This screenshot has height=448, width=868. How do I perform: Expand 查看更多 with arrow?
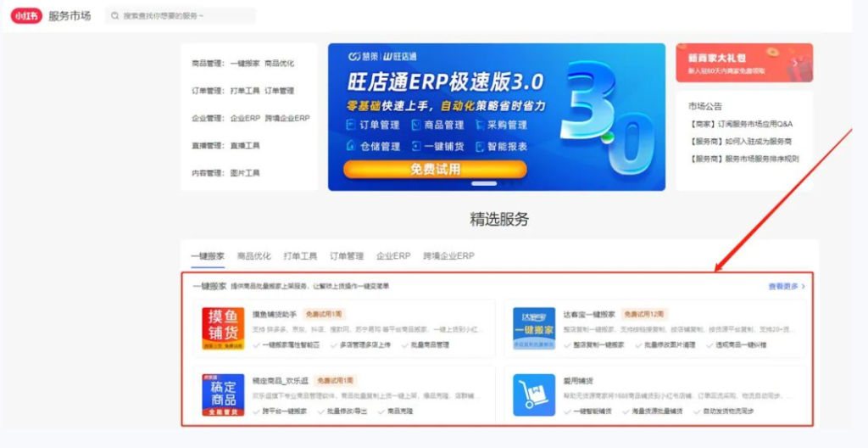(x=786, y=287)
